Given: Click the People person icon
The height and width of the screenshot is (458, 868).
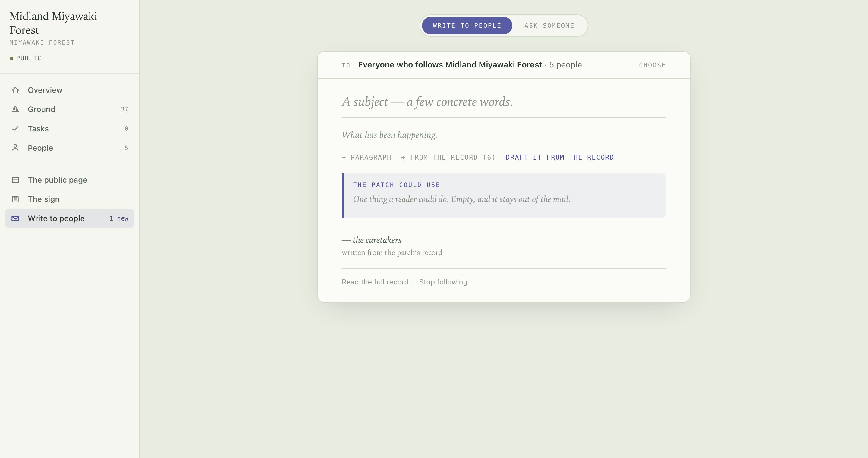Looking at the screenshot, I should pyautogui.click(x=15, y=148).
